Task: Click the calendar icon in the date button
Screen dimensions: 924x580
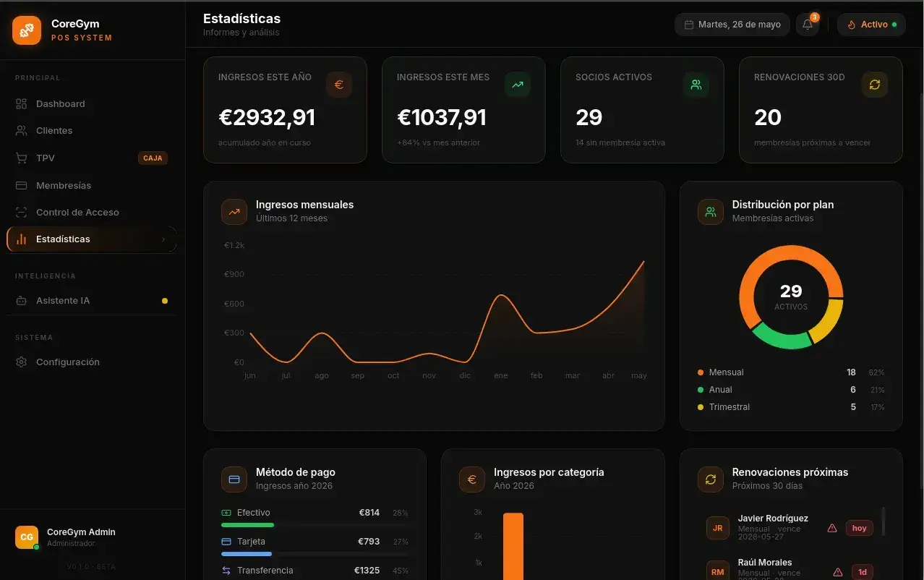Action: (689, 25)
